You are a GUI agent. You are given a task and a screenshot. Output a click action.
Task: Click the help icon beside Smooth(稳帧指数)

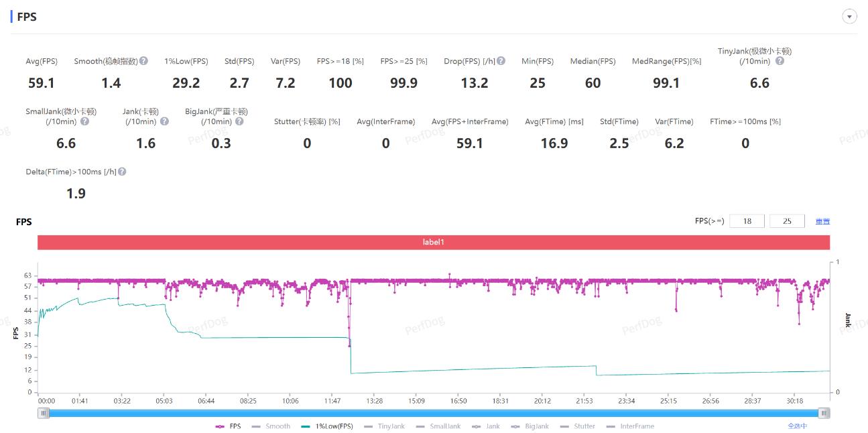tap(143, 61)
